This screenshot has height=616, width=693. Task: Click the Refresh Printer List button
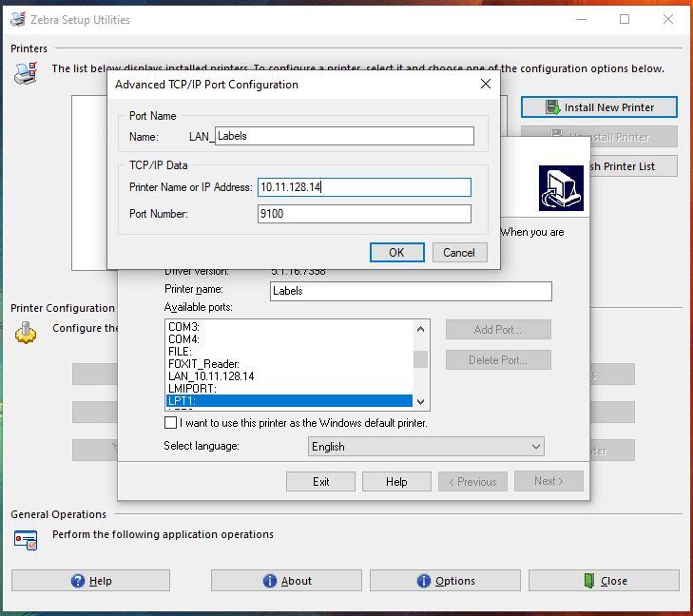pos(633,166)
